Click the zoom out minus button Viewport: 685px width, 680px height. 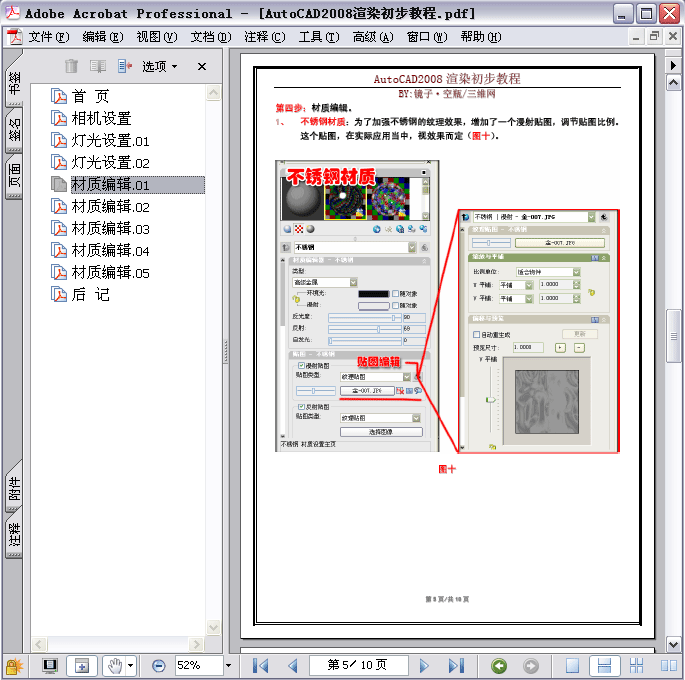click(159, 666)
